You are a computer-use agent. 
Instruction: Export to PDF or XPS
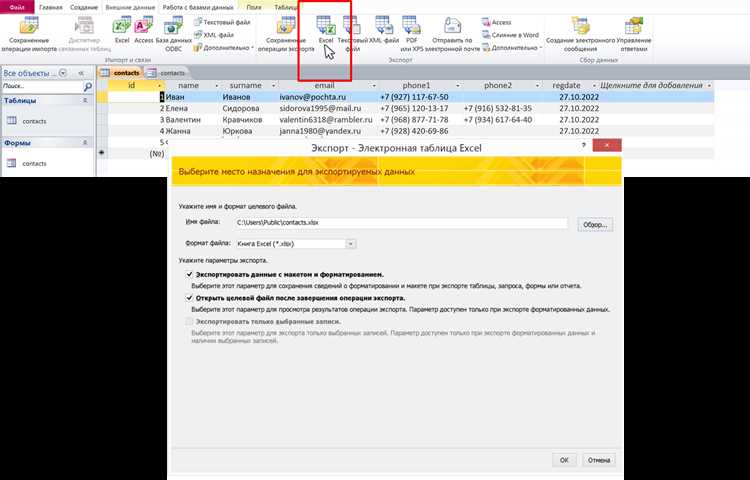[411, 34]
